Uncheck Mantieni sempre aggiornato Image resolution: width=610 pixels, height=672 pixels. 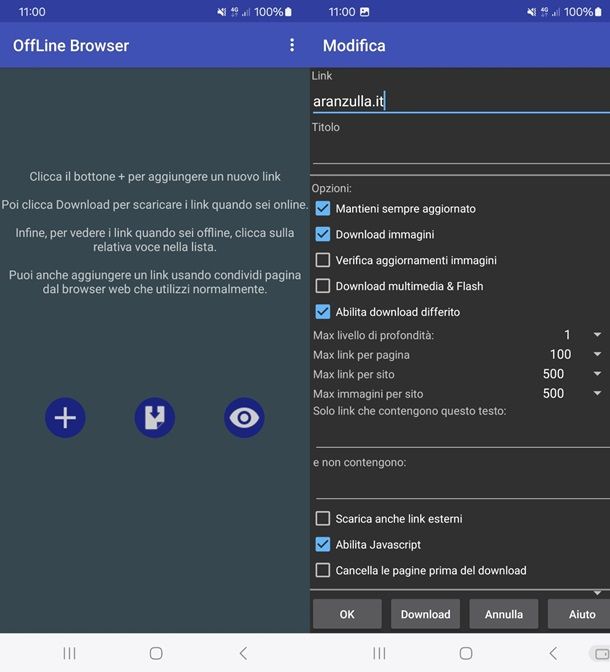pos(323,209)
